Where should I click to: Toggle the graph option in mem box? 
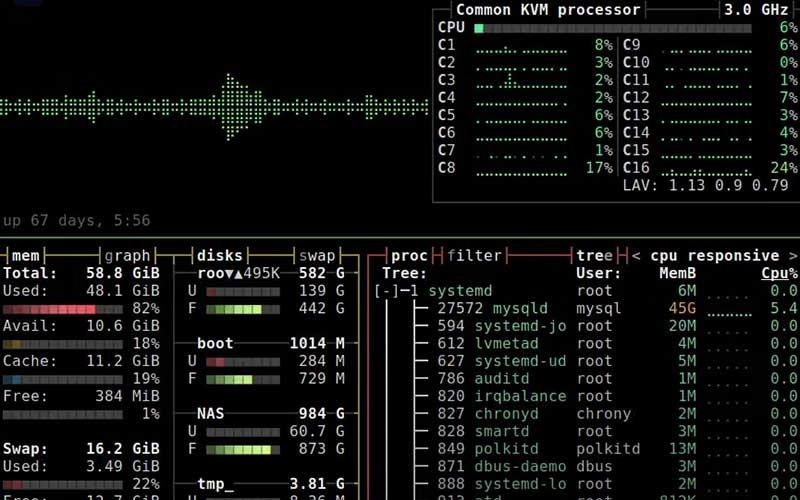tap(127, 255)
